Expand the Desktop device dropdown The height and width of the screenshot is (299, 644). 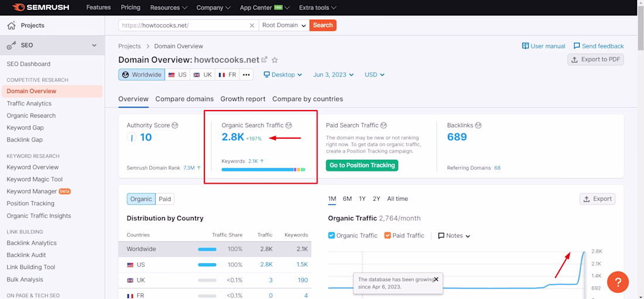283,75
